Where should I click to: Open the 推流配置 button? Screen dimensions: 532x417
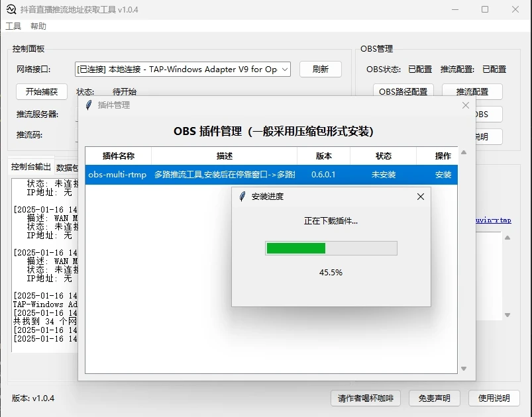click(x=472, y=91)
